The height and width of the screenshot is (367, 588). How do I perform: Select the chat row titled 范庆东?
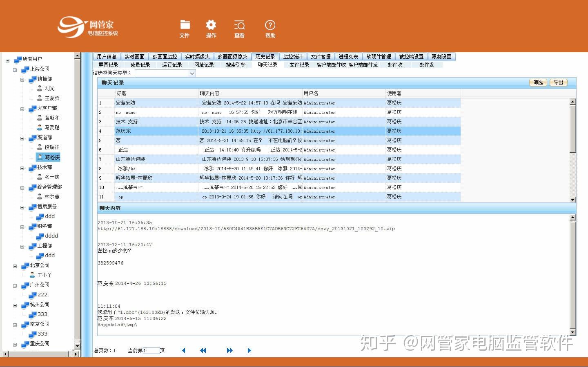tap(279, 131)
